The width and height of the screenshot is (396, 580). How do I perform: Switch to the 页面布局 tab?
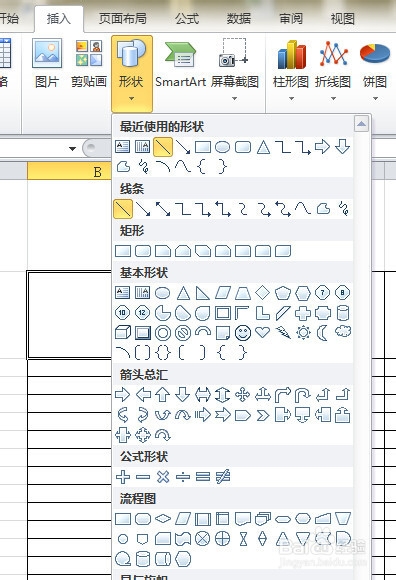(x=122, y=18)
